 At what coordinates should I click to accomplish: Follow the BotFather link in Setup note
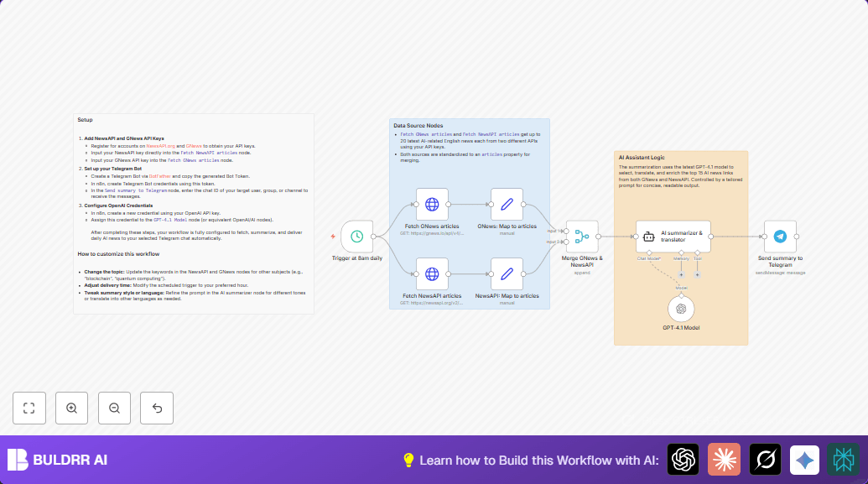pos(160,176)
